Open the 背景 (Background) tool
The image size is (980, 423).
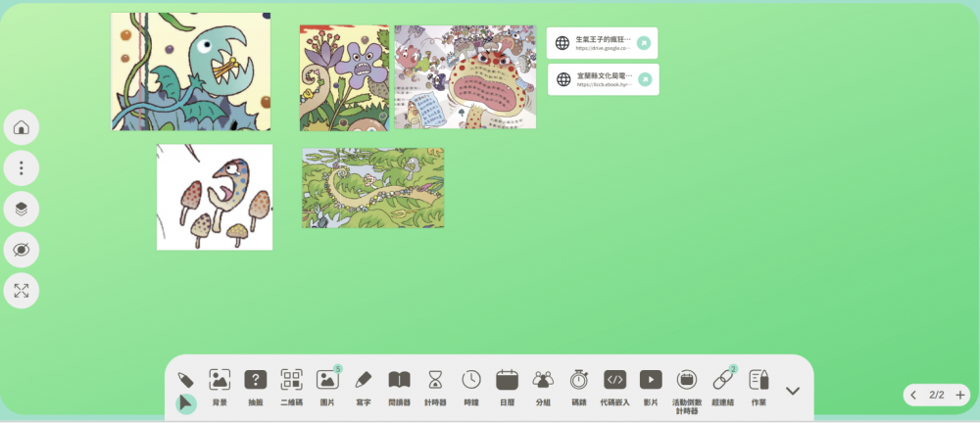[x=220, y=386]
